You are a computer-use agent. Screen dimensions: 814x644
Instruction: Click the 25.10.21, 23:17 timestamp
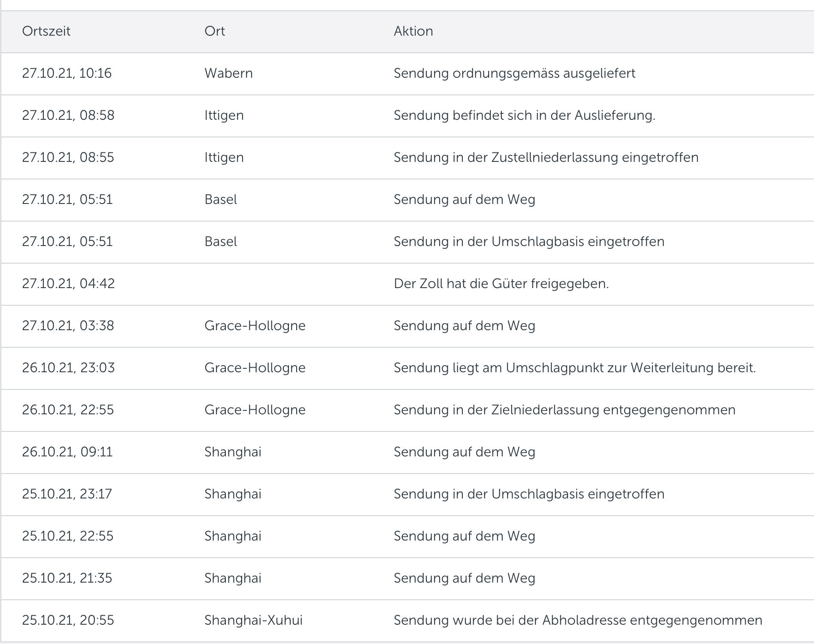[x=67, y=494]
